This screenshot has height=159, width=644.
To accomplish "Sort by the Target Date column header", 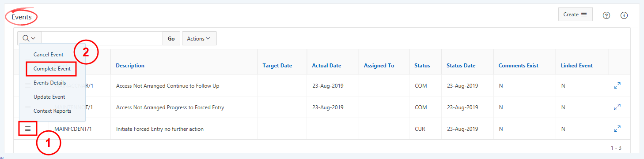I will coord(277,66).
